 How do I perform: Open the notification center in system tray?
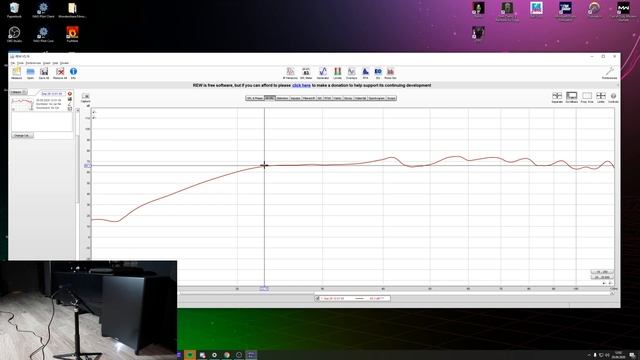[x=632, y=355]
